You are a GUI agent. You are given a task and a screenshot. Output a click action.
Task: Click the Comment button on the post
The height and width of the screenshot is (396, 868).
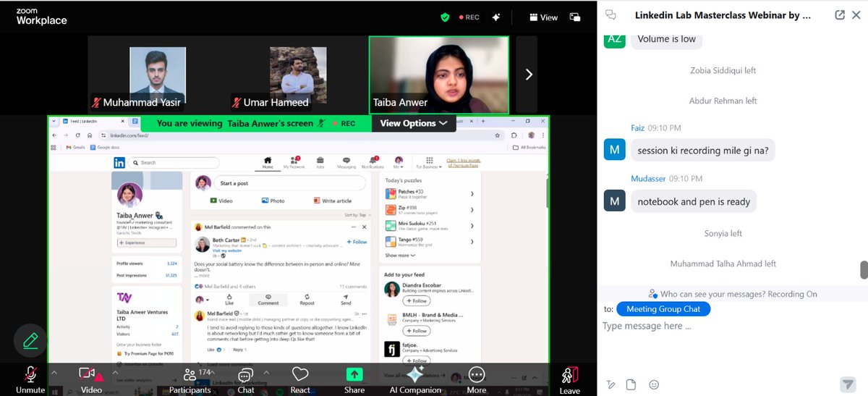(x=268, y=299)
